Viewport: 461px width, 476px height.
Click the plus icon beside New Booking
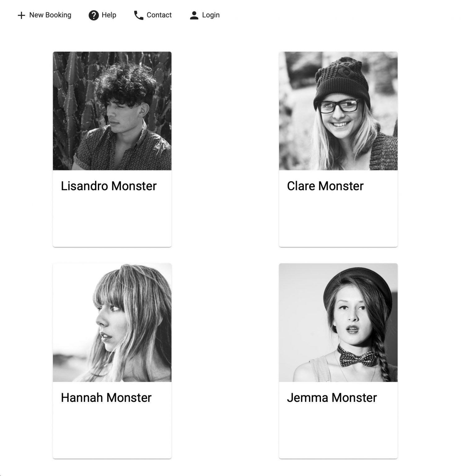(21, 15)
